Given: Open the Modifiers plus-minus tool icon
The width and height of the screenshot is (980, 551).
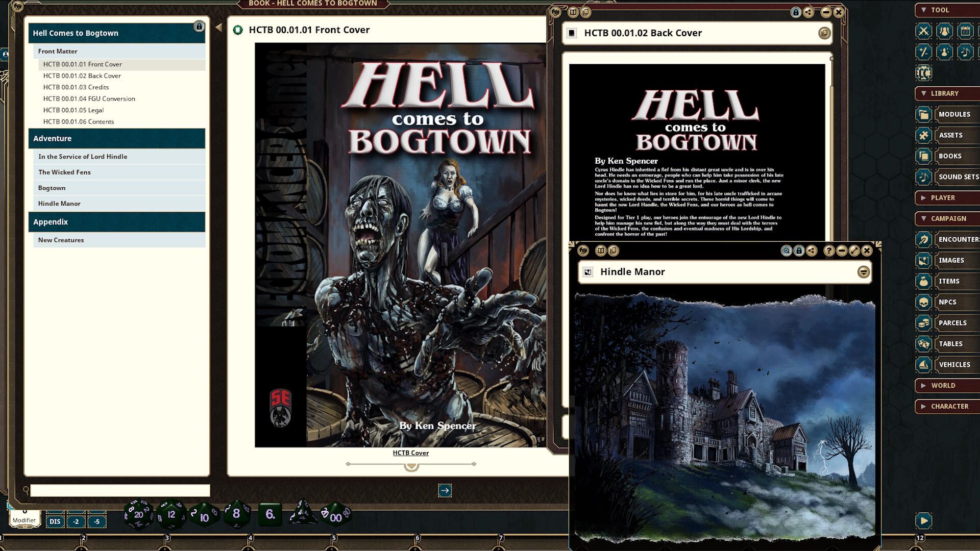Looking at the screenshot, I should coord(923,52).
